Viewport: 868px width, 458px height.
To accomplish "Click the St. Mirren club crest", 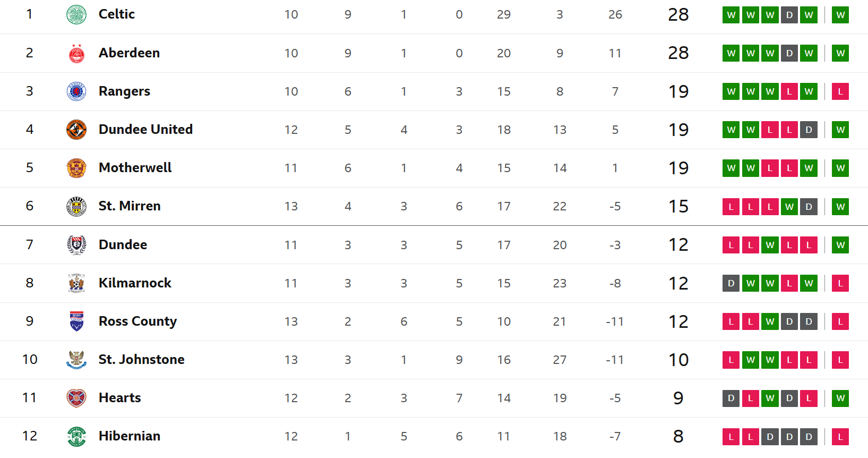I will tap(76, 206).
